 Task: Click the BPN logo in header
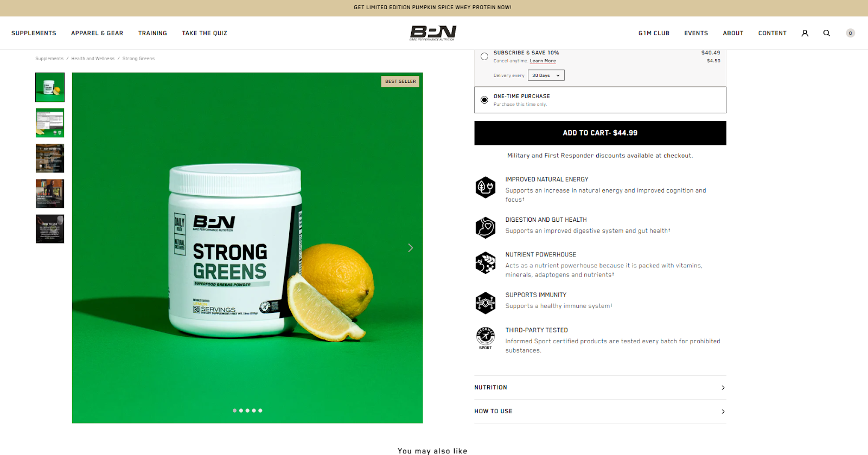(x=433, y=33)
